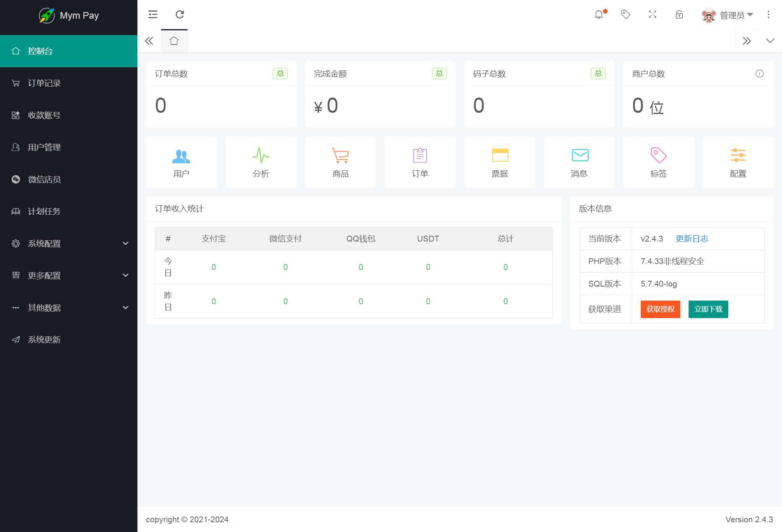The height and width of the screenshot is (532, 782).
Task: Select the home tab
Action: pyautogui.click(x=174, y=41)
